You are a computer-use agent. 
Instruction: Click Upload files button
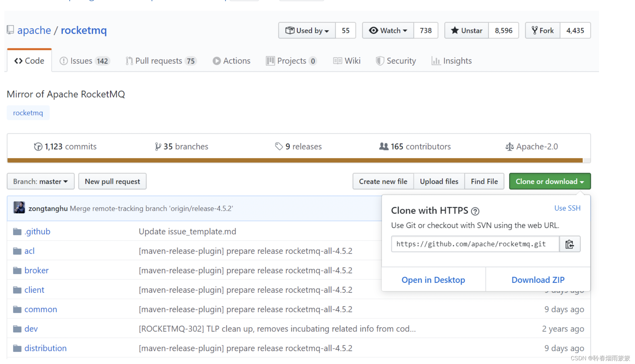pyautogui.click(x=439, y=181)
